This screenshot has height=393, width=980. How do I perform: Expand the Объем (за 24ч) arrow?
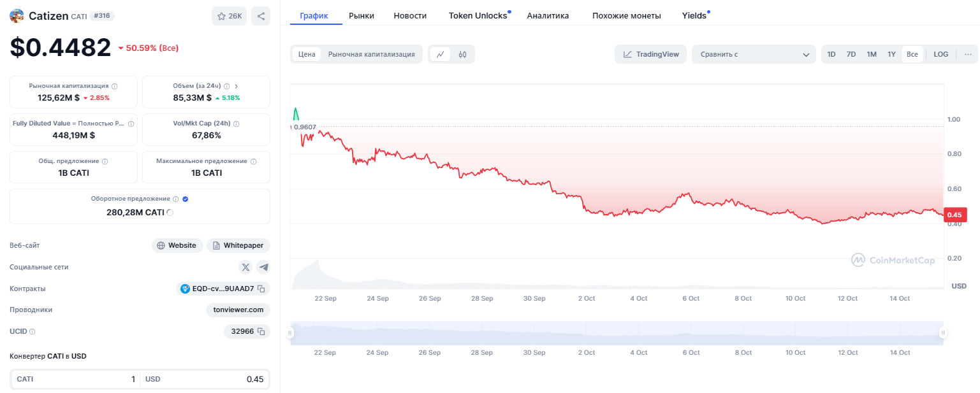[236, 86]
